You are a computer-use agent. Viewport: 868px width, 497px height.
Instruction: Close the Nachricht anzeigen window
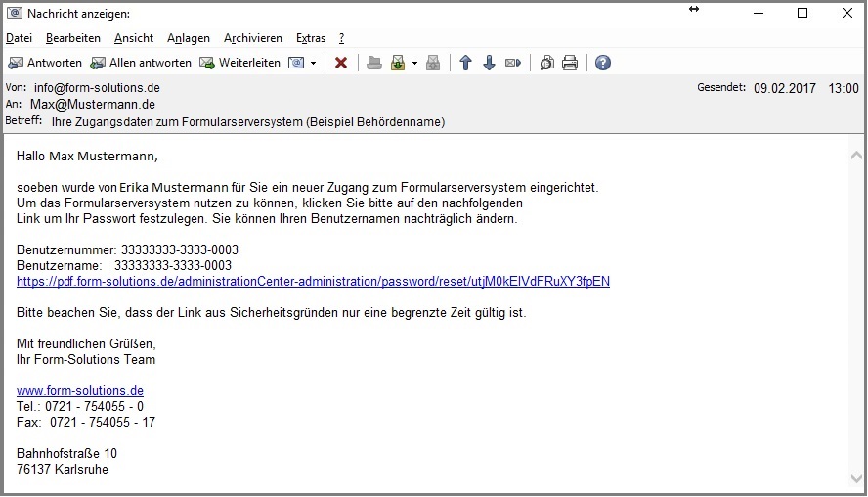point(846,13)
